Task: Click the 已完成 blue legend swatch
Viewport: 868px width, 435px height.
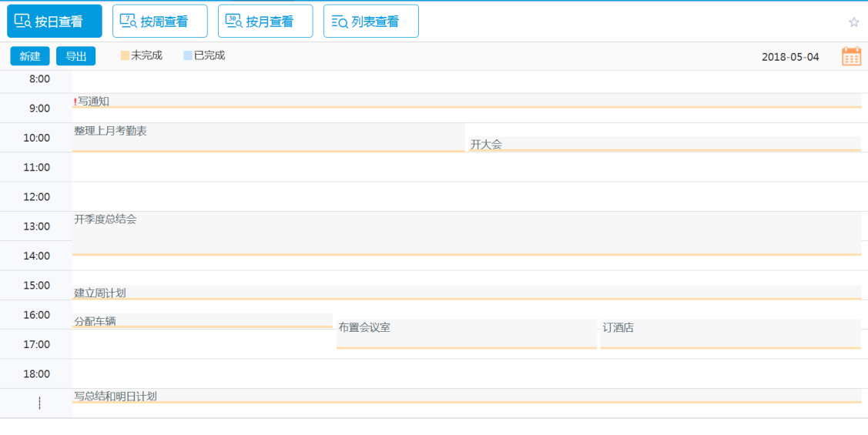Action: tap(188, 55)
